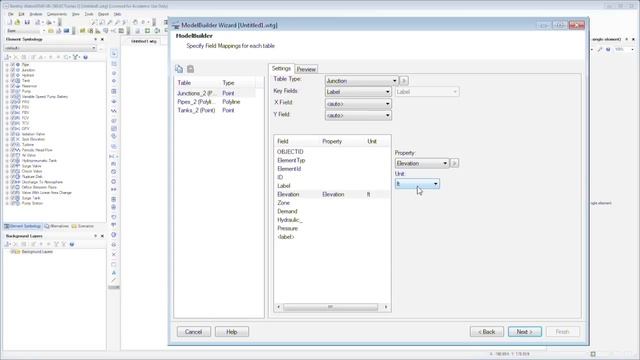Switch to the Preview tab
Screen dimensions: 640x360
click(x=306, y=69)
